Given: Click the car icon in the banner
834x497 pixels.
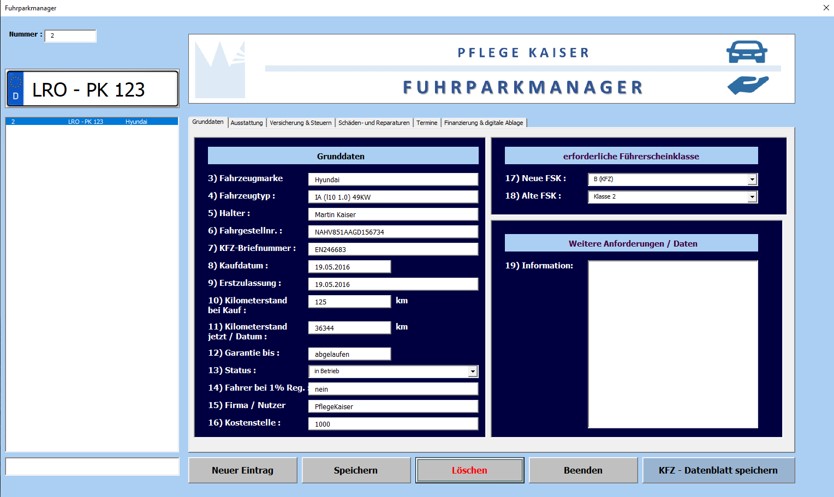Looking at the screenshot, I should 746,51.
